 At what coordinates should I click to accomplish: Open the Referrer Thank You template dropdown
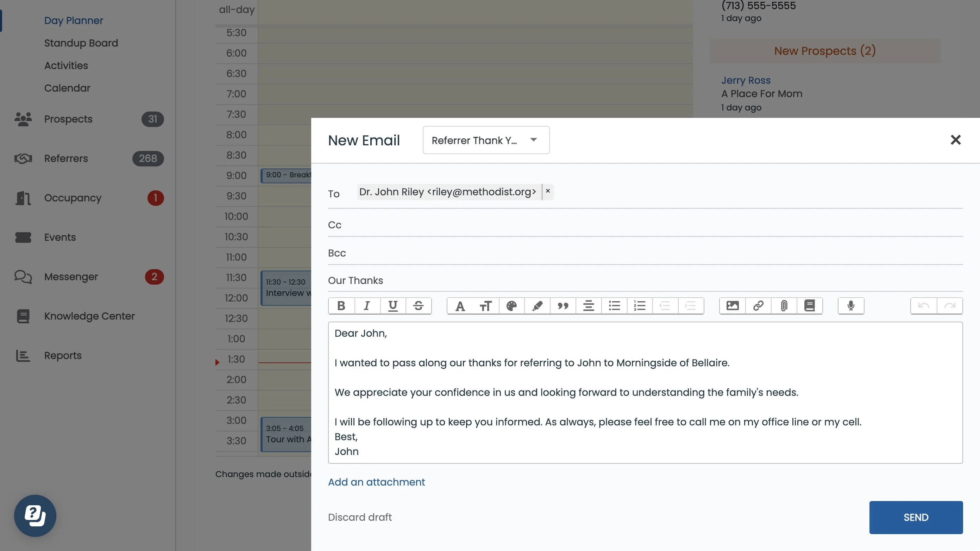pos(486,140)
